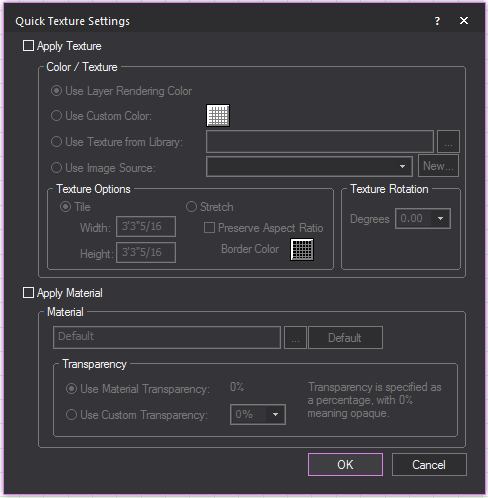Click the Default material button
This screenshot has height=498, width=488.
click(x=345, y=338)
